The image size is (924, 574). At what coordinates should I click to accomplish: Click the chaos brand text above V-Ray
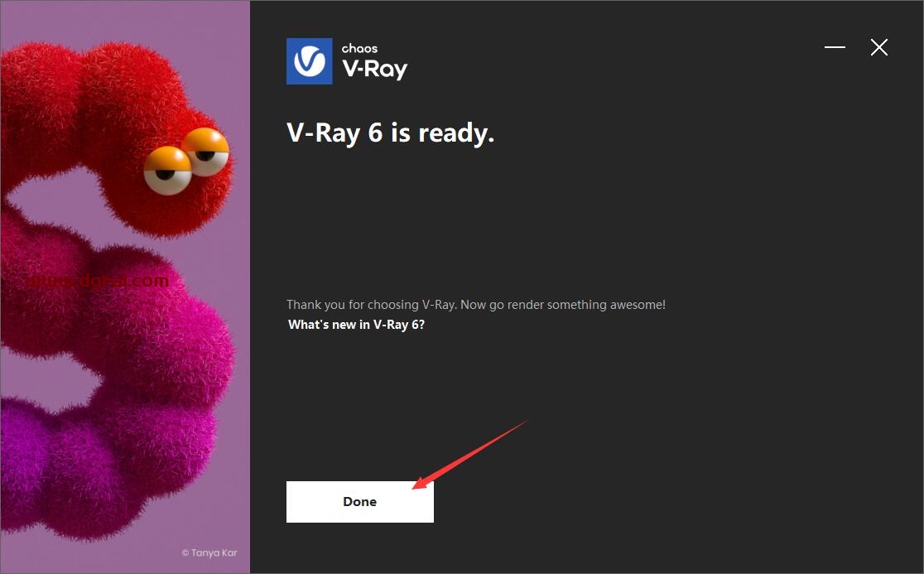click(x=359, y=48)
